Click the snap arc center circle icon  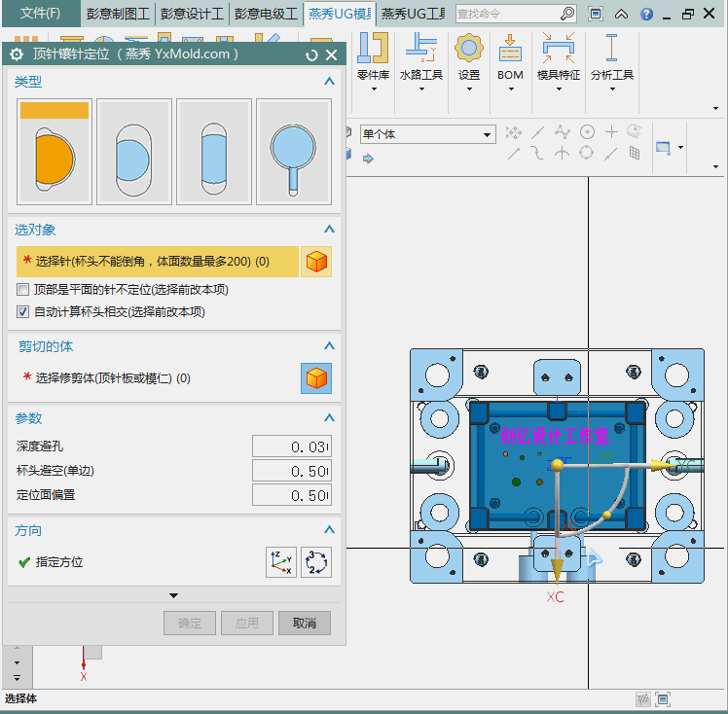click(587, 132)
